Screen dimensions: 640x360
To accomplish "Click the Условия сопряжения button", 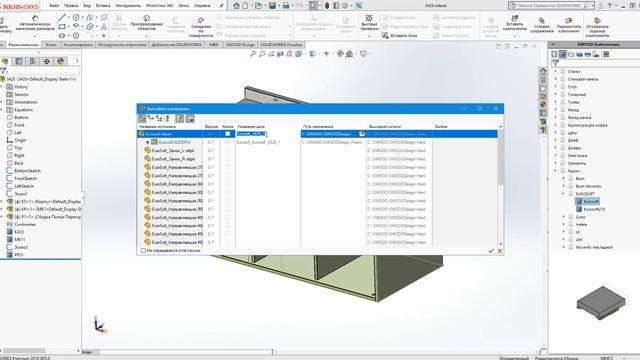I will pos(542,24).
